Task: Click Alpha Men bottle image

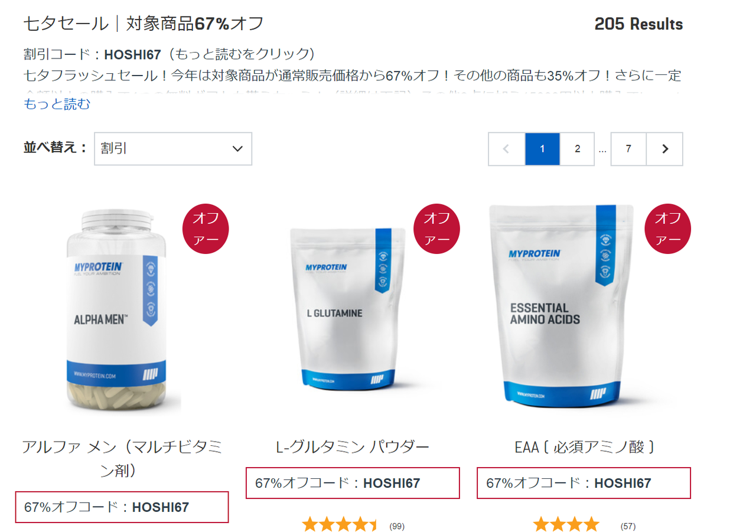Action: 116,311
